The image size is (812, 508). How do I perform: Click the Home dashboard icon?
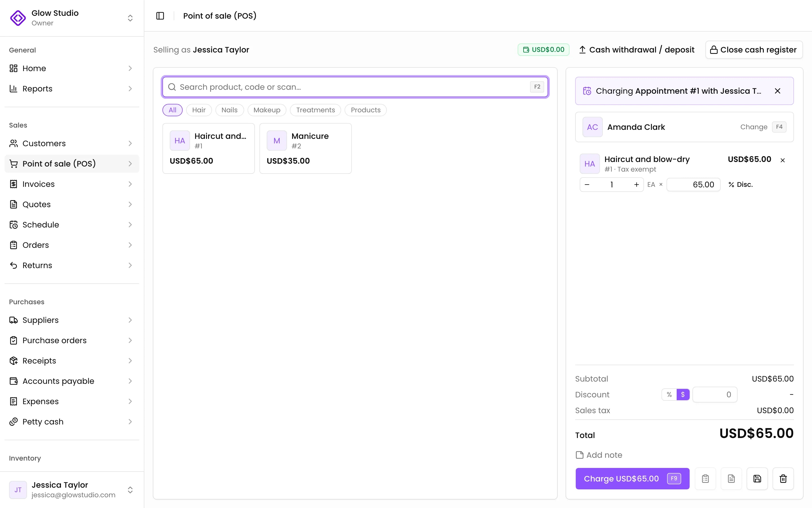[14, 68]
